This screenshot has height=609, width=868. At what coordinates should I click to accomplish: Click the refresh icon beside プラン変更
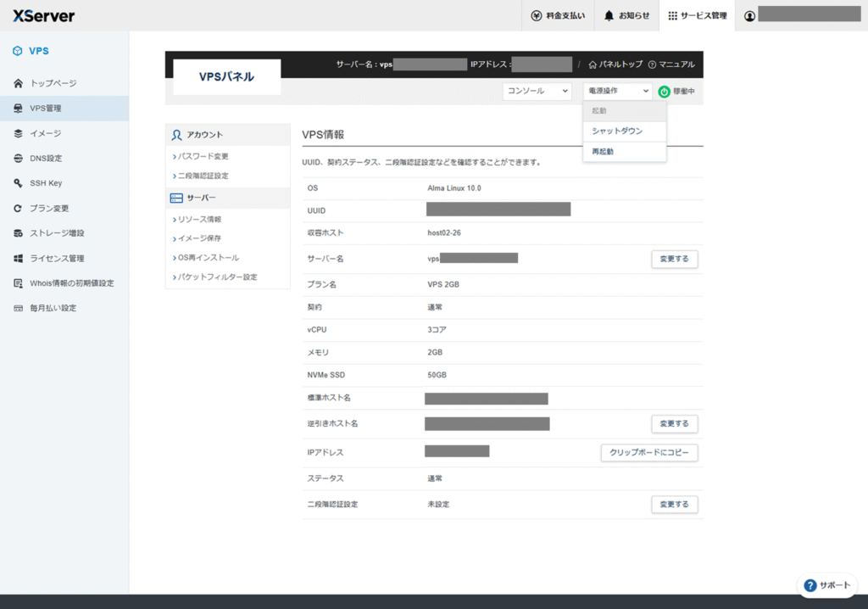pos(18,209)
